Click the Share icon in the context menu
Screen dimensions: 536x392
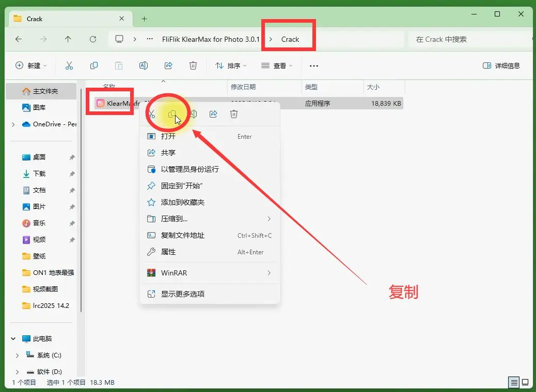point(213,114)
